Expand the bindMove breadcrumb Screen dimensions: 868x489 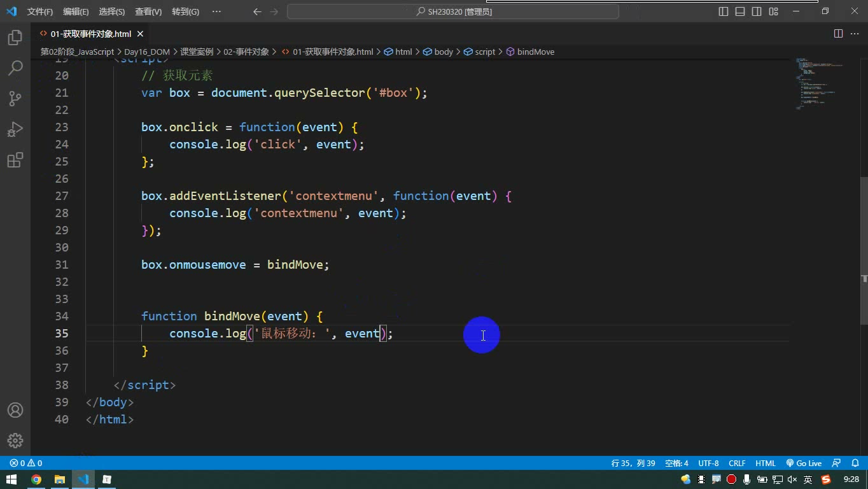[x=530, y=52]
